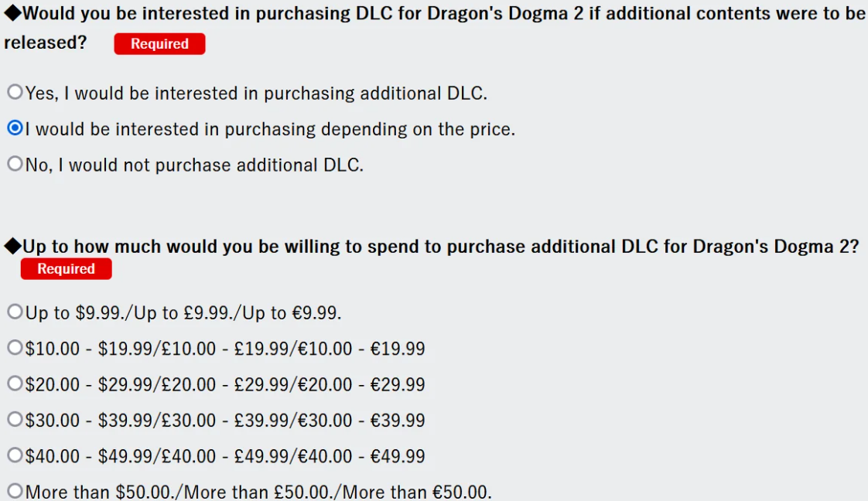The width and height of the screenshot is (868, 501).
Task: Click the selected 'depending on the price' radio
Action: click(15, 128)
